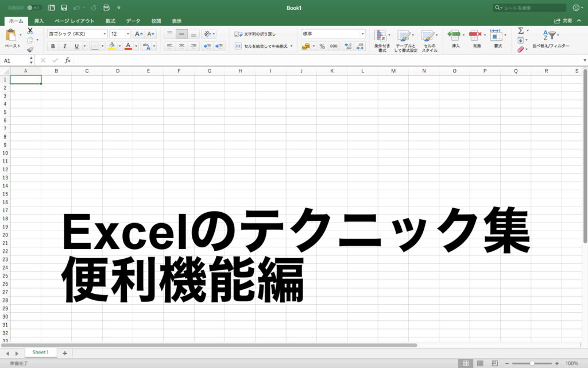Select the Format Painter brush
The image size is (588, 368).
click(x=30, y=49)
